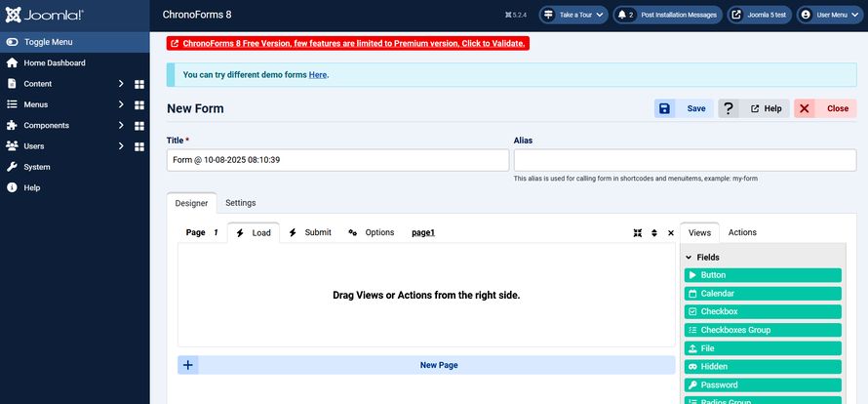Expand the Components menu chevron
Image resolution: width=868 pixels, height=404 pixels.
coord(121,125)
